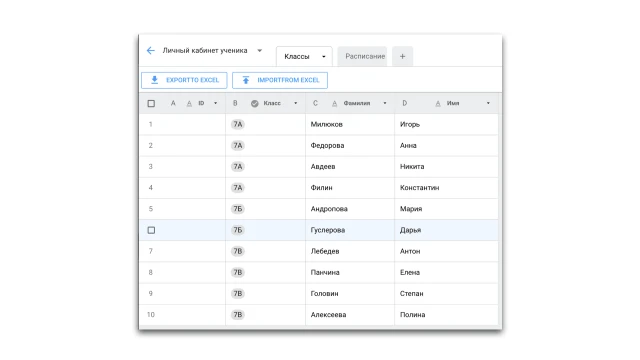Click the 7А class tag in row 1
Image resolution: width=640 pixels, height=360 pixels.
(238, 124)
